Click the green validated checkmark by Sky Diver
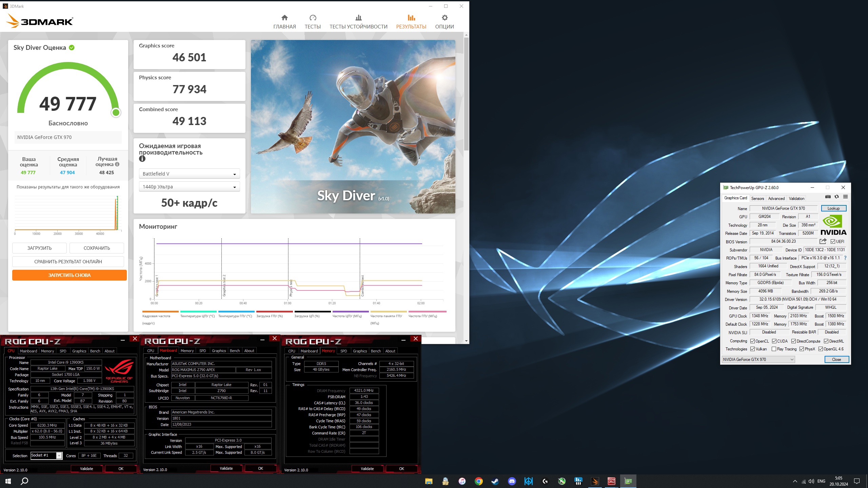 [x=72, y=47]
